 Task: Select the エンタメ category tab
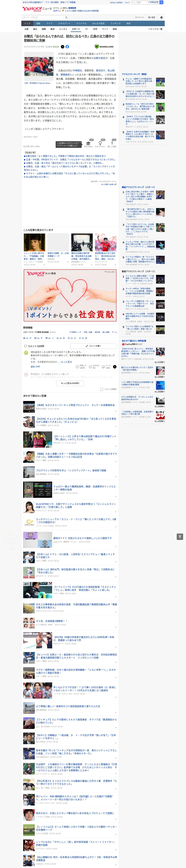point(63,29)
